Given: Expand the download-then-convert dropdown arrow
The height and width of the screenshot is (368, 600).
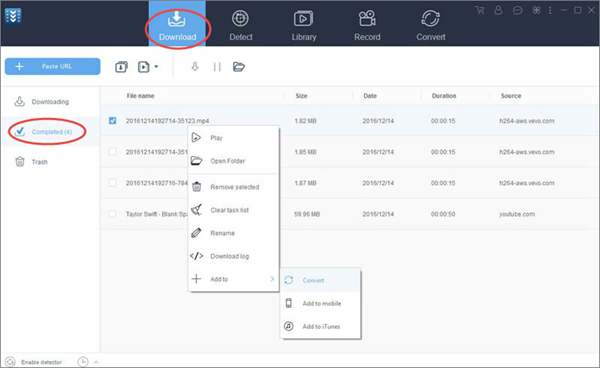Looking at the screenshot, I should click(156, 67).
